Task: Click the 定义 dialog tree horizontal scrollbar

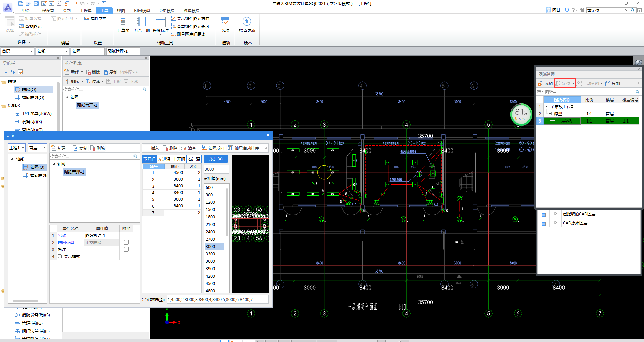Action: 25,301
